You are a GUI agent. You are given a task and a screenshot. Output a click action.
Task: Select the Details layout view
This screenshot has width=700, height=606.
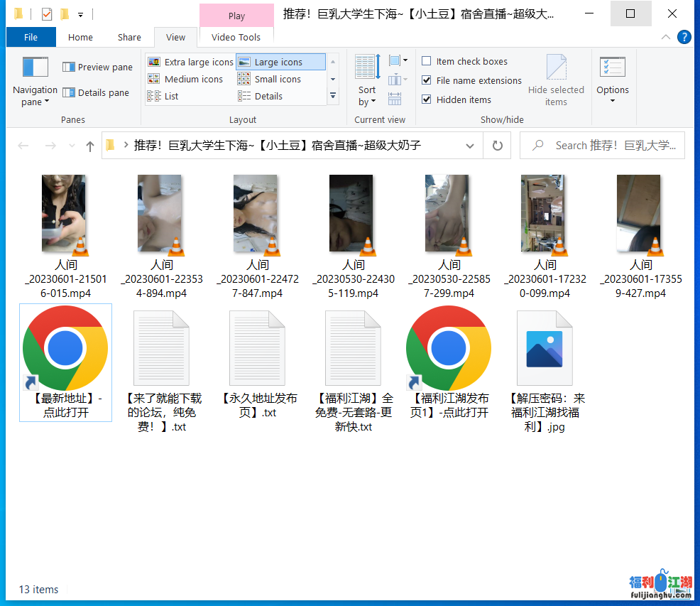tap(268, 96)
